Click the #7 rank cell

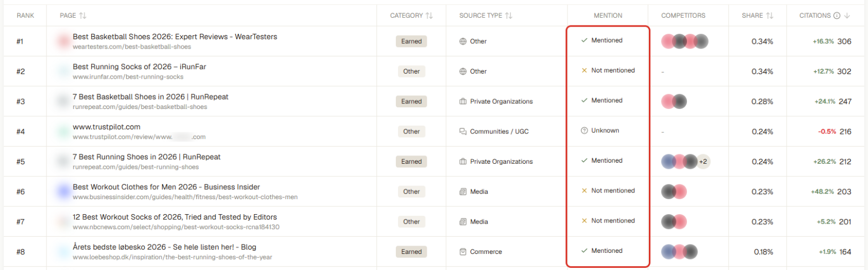point(21,221)
